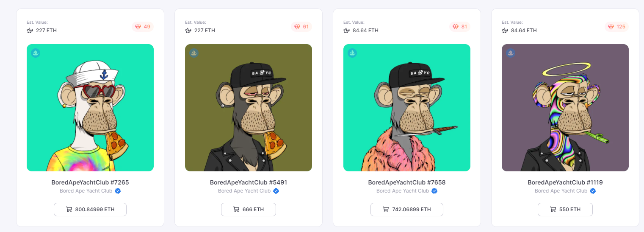The image size is (644, 232).
Task: Click the rarity gem badge showing 81
Action: point(459,27)
